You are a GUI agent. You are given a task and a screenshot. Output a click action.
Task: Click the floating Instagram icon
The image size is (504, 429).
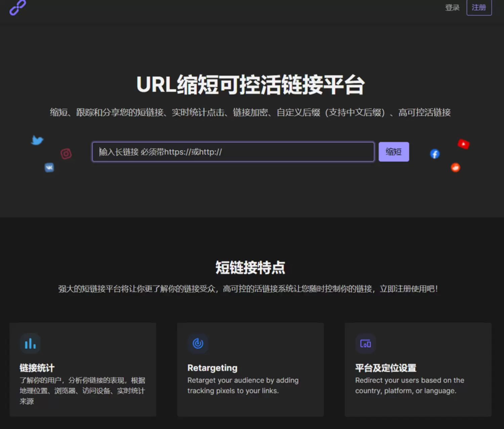66,154
